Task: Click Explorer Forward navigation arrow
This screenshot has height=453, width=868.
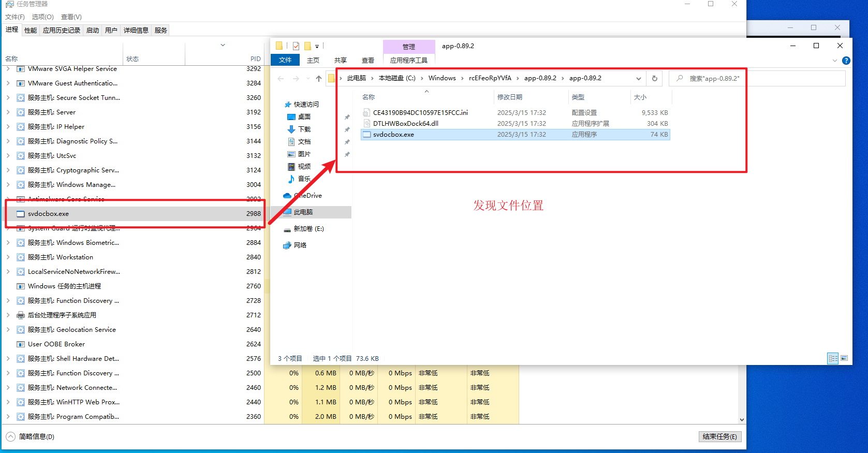Action: pos(296,79)
